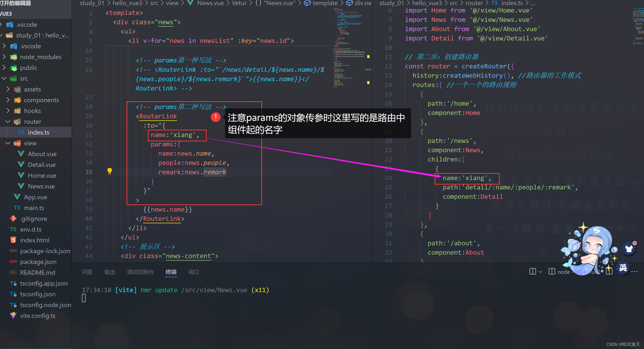Click index.ts in the right editor breadcrumb
The image size is (644, 349).
(512, 3)
